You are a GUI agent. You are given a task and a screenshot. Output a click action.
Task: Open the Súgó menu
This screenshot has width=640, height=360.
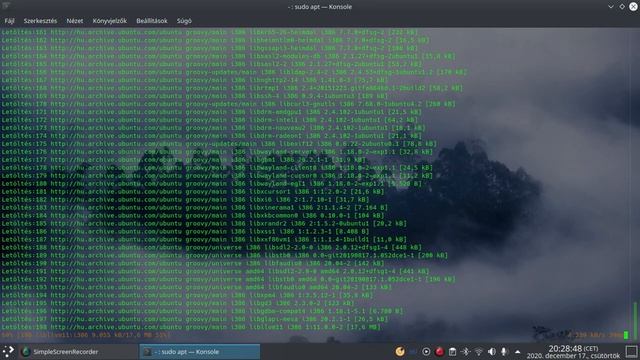(184, 21)
